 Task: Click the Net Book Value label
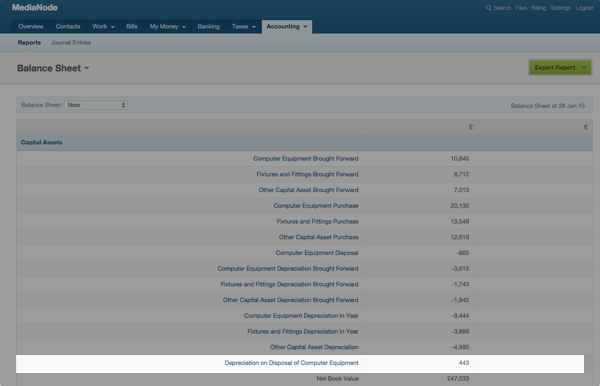click(x=337, y=378)
